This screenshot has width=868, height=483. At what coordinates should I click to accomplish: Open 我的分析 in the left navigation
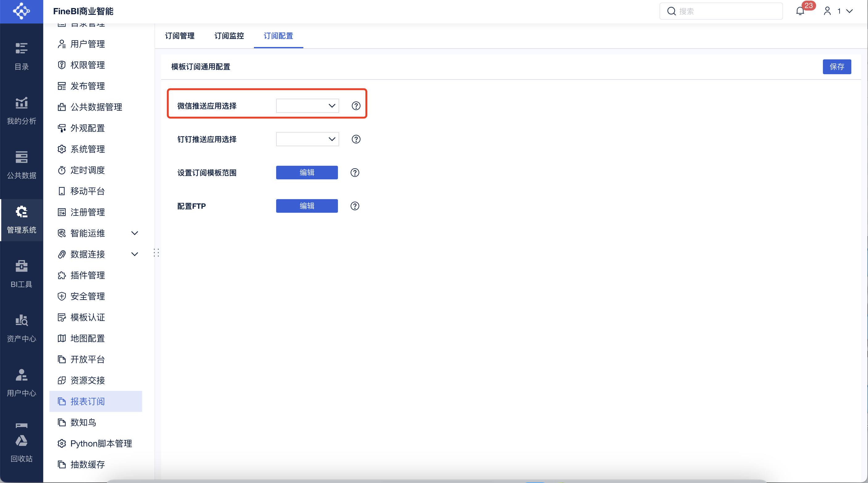coord(22,111)
